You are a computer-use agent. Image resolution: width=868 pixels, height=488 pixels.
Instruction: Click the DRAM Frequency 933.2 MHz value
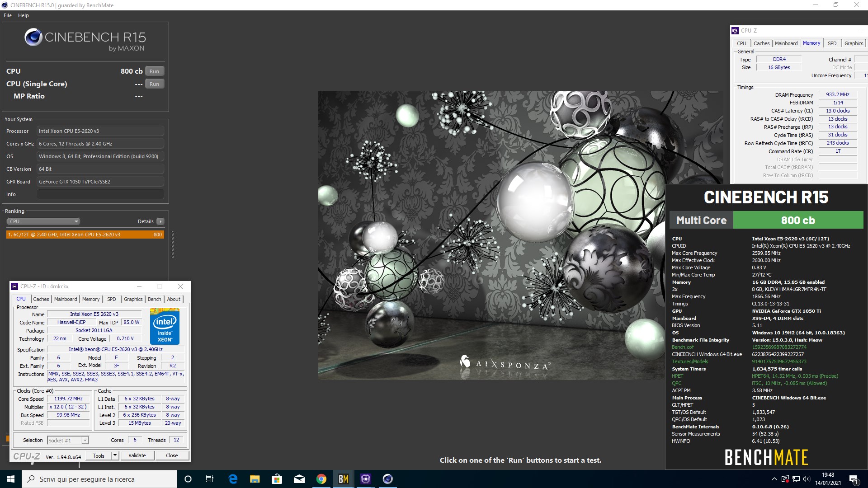838,95
